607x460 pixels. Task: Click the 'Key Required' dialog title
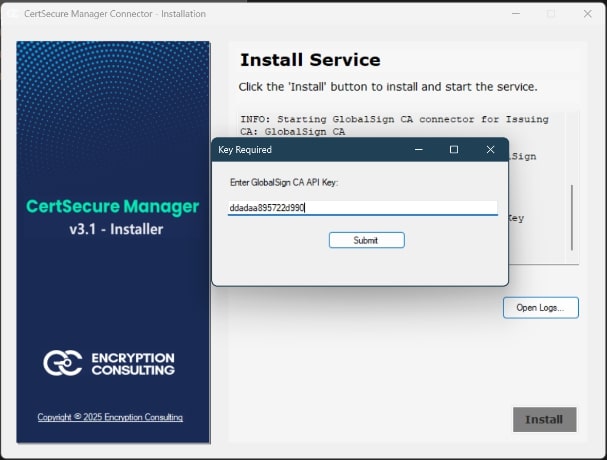pos(245,150)
